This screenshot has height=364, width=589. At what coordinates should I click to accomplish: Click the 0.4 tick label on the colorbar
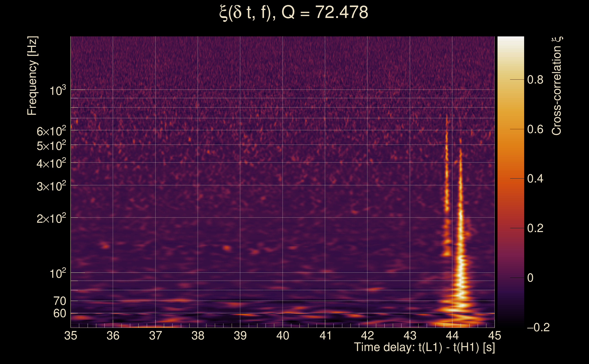(x=535, y=179)
